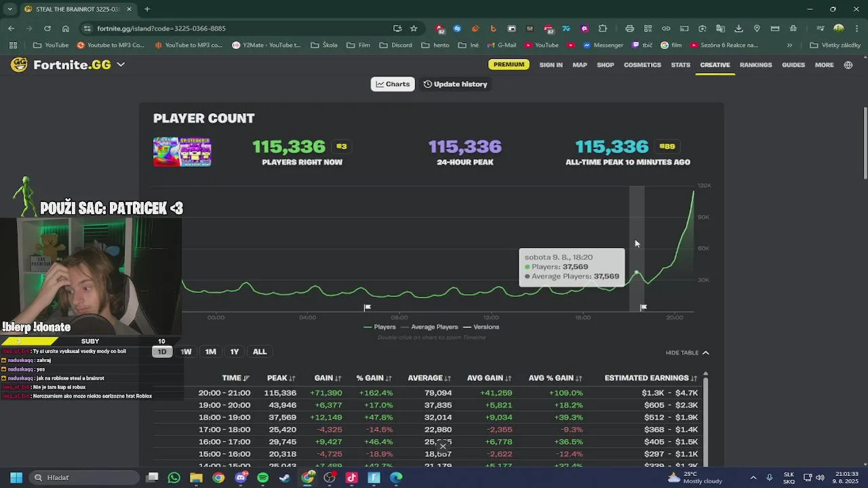
Task: Select the 1W time range
Action: click(x=186, y=352)
